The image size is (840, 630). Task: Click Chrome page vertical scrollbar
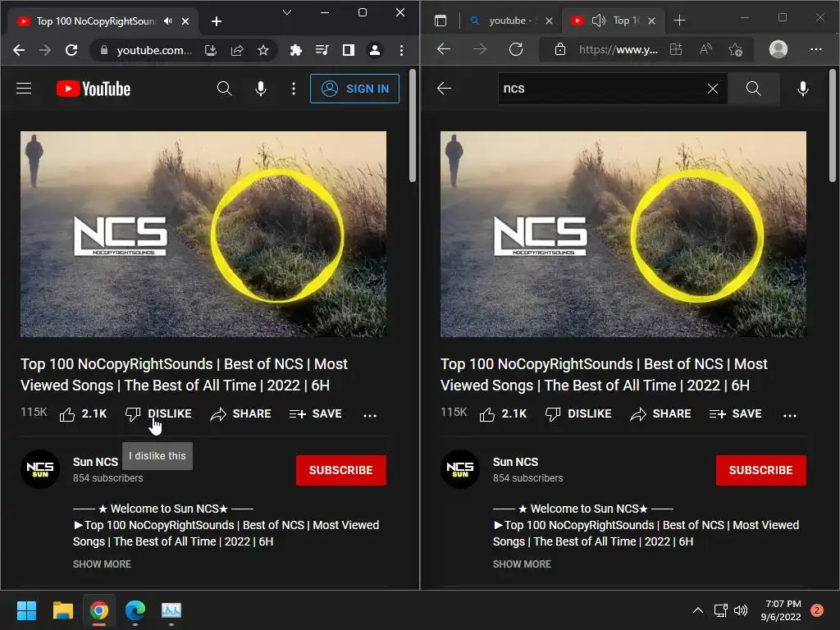412,126
